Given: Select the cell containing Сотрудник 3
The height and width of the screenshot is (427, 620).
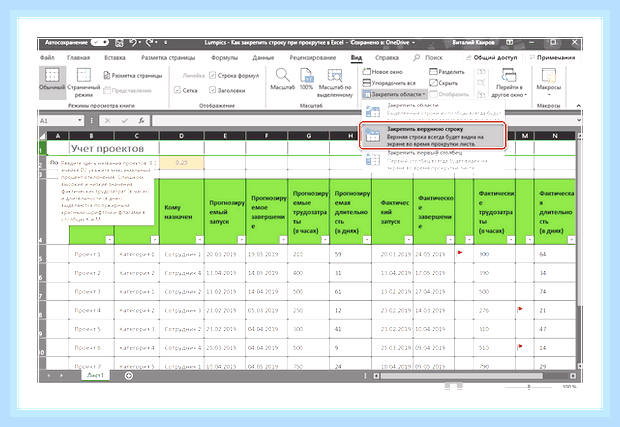Looking at the screenshot, I should tap(182, 310).
